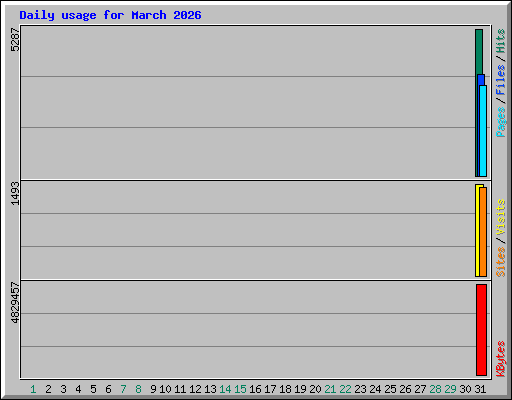Click the red KBytes bar for day 31
512x400 pixels.
[481, 330]
